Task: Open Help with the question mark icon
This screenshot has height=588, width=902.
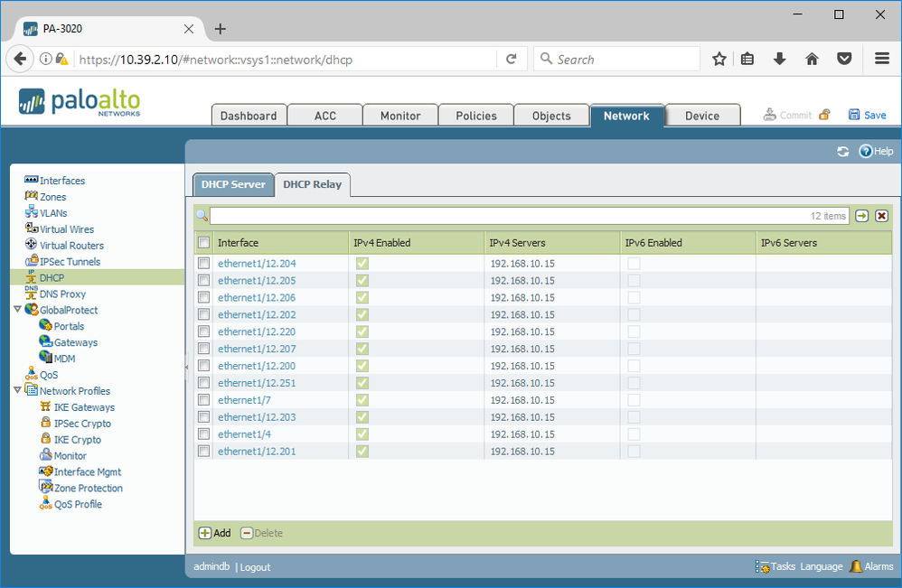Action: (865, 152)
